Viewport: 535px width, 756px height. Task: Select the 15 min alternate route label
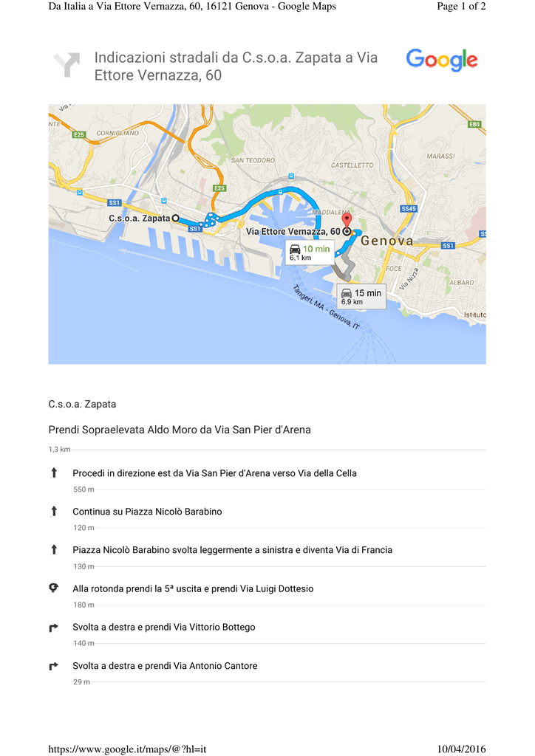click(x=367, y=293)
